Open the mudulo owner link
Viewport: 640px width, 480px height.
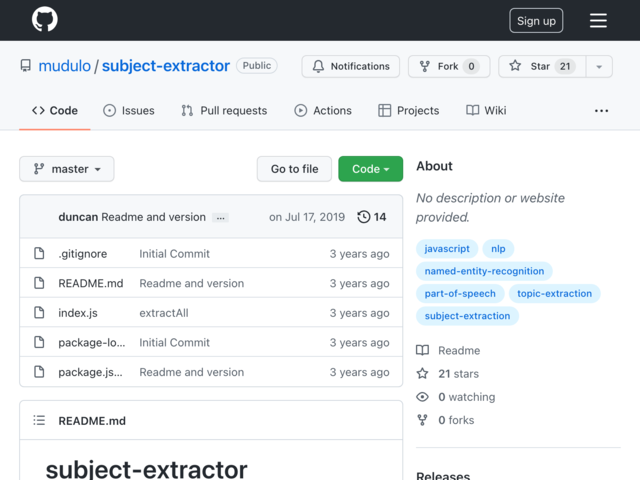tap(64, 66)
